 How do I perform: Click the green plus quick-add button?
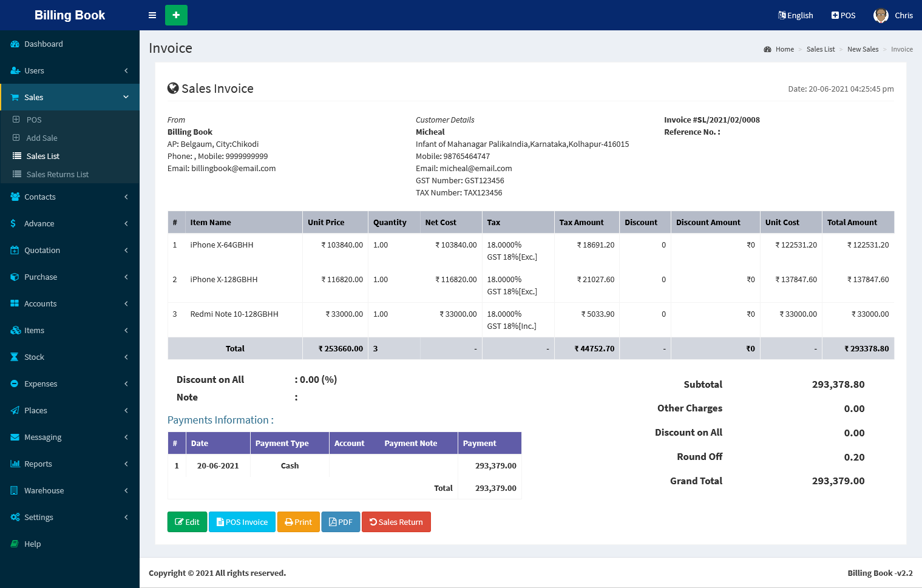(x=176, y=15)
